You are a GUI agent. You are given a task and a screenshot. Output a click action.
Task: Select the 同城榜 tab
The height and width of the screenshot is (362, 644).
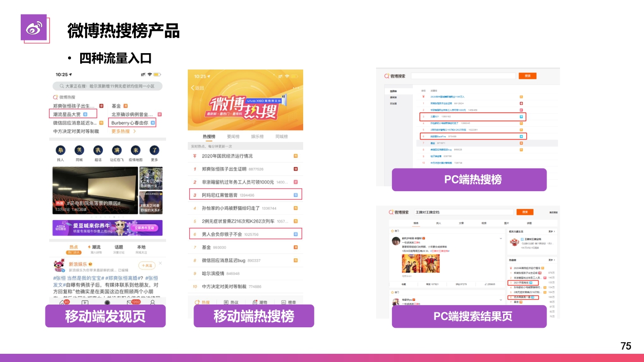(282, 137)
